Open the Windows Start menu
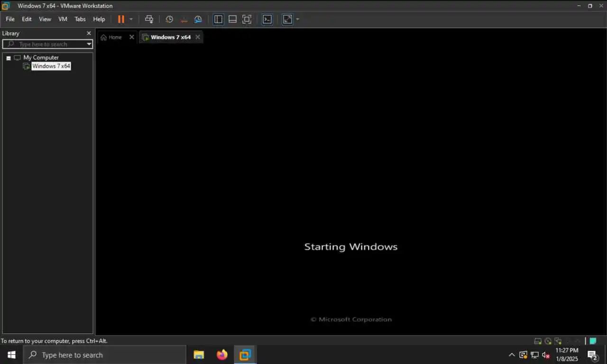The image size is (607, 364). pos(11,355)
